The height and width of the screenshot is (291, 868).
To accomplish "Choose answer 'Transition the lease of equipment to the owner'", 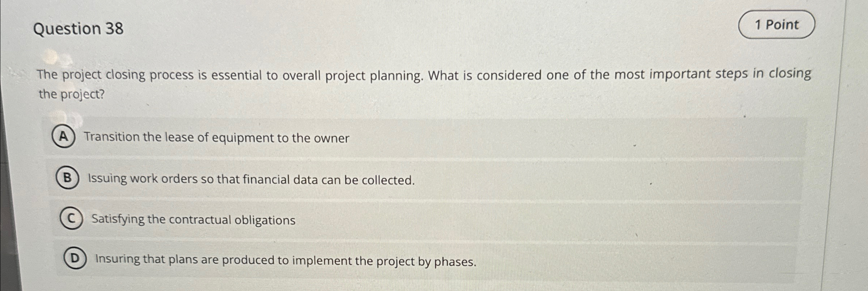I will (x=216, y=137).
